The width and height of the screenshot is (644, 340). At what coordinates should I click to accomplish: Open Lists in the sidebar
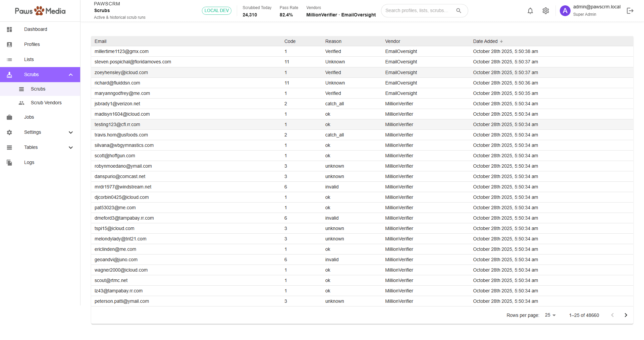29,60
